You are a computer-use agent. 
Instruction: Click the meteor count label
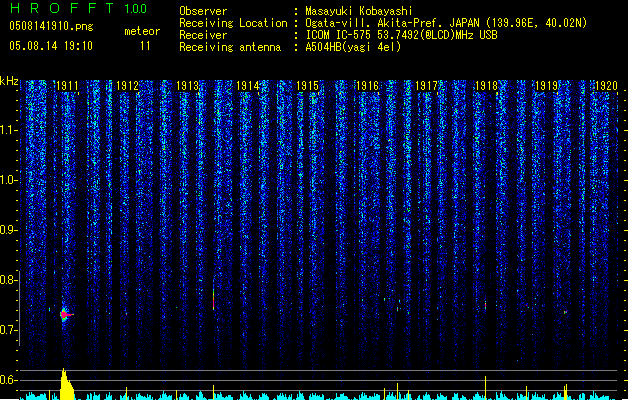coord(142,31)
